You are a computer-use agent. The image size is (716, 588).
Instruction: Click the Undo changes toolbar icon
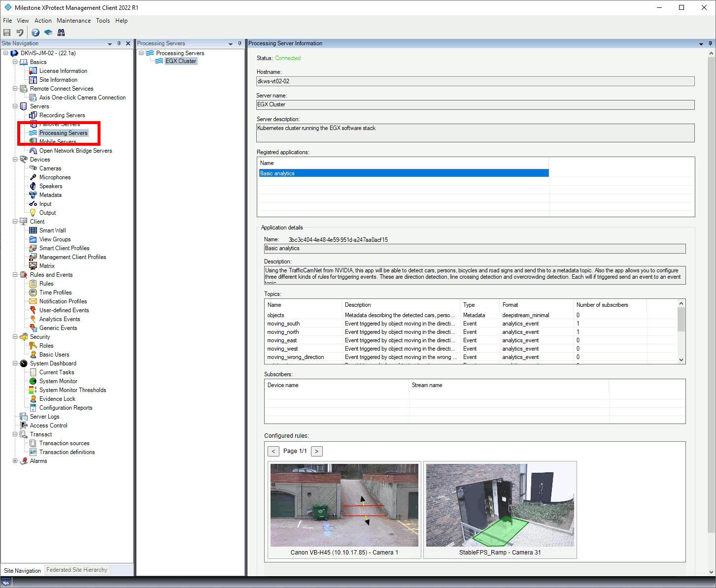pos(20,32)
